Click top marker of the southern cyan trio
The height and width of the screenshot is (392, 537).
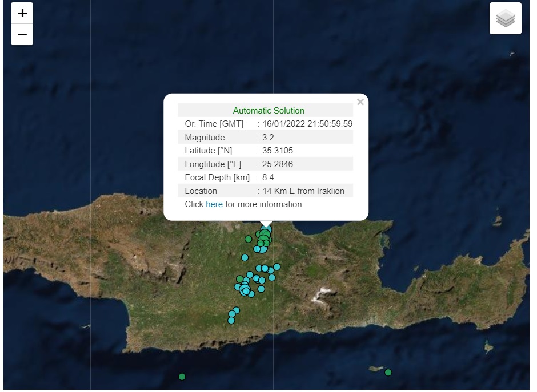coord(236,310)
